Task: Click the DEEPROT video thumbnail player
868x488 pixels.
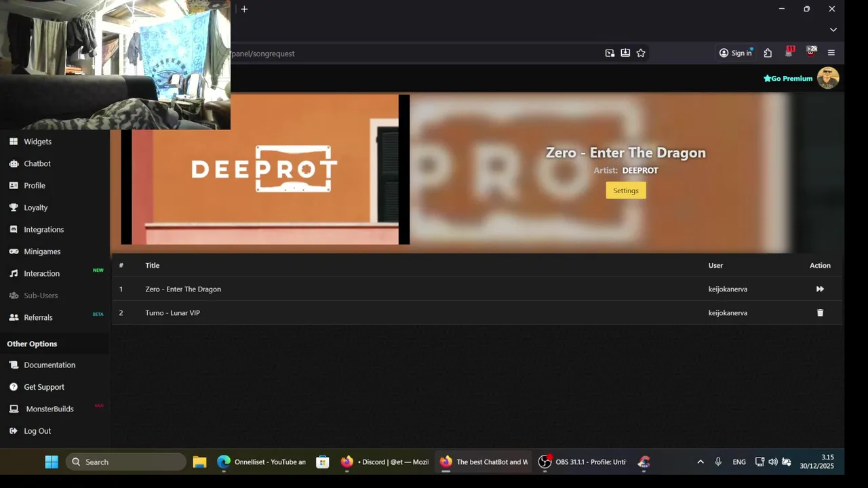Action: pos(265,169)
